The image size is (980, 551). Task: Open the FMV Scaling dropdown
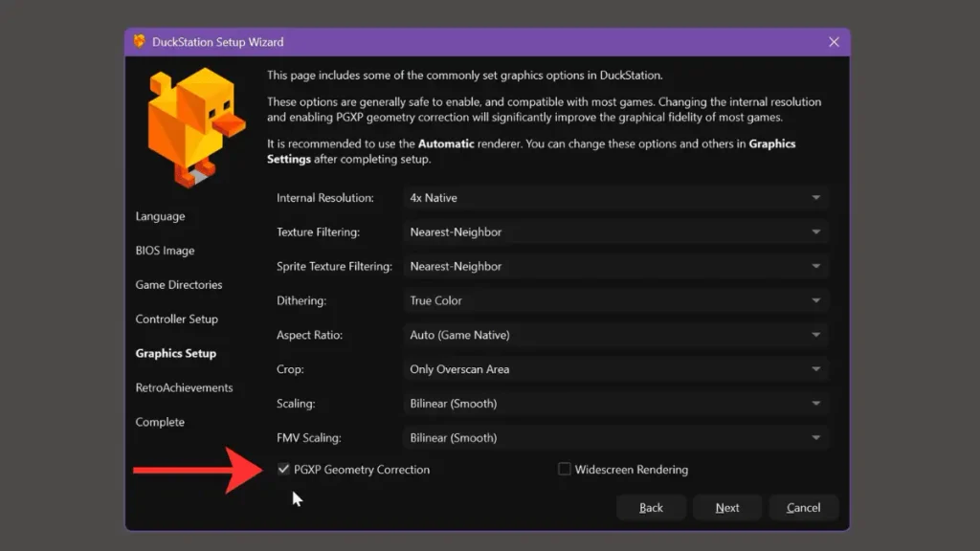tap(615, 438)
